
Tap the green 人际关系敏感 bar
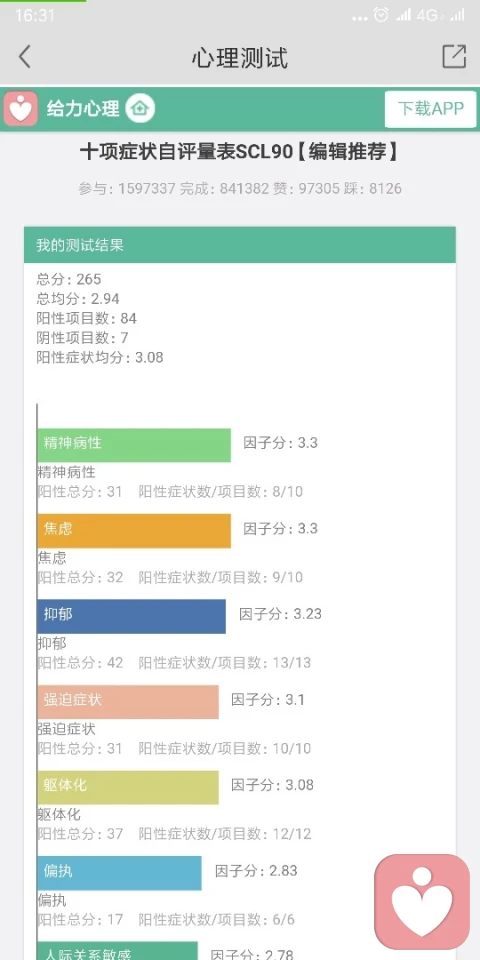pos(118,951)
